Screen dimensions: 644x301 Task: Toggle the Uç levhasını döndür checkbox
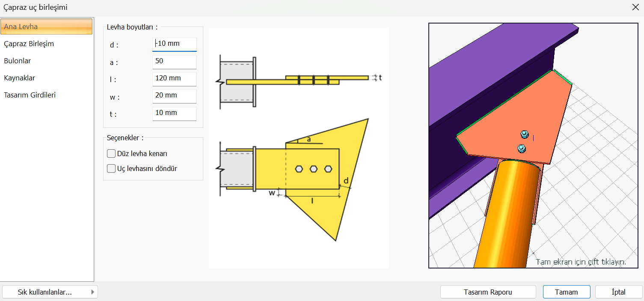point(112,168)
